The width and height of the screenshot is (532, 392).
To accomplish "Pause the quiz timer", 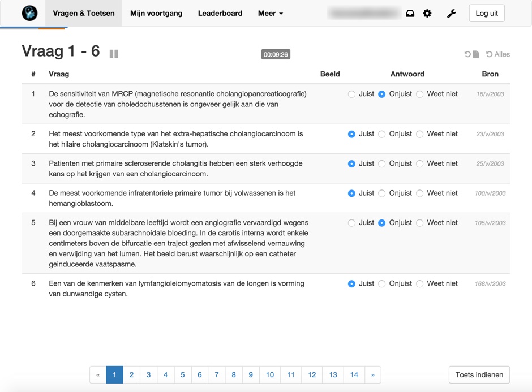I will pyautogui.click(x=114, y=54).
